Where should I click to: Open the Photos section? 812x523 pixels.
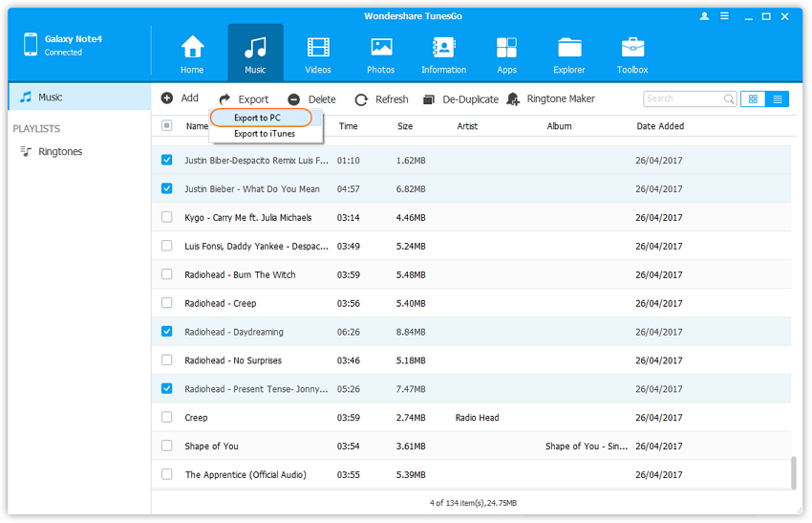point(380,54)
